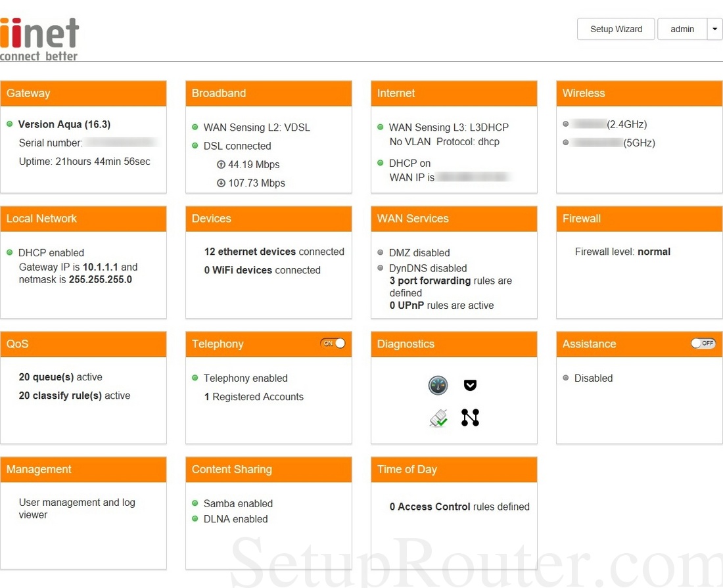Click the DSL download speed arrow icon
The width and height of the screenshot is (723, 588).
(x=221, y=183)
